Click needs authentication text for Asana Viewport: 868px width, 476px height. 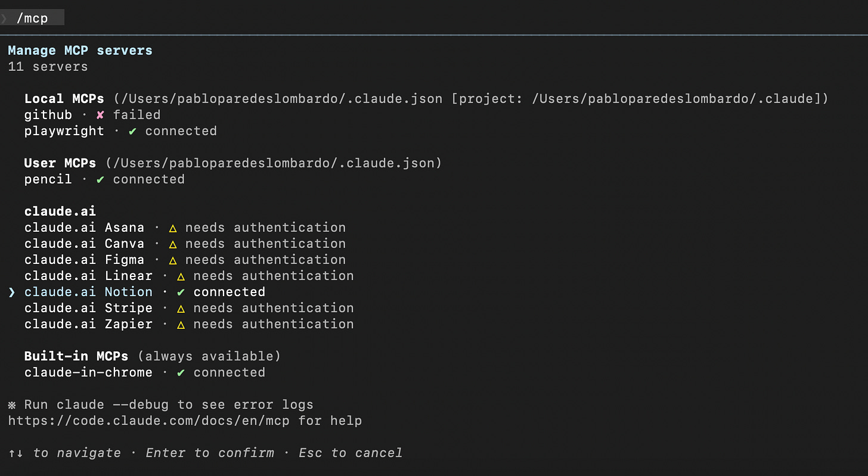[x=265, y=227]
